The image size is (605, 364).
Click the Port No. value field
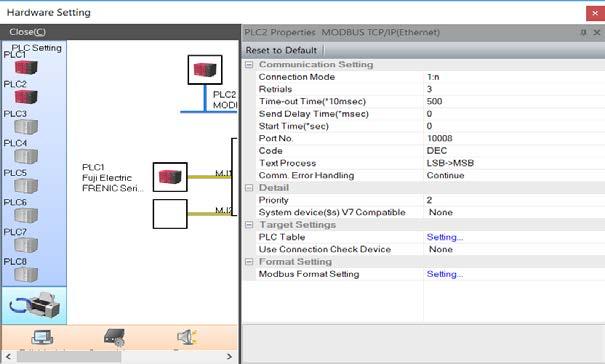point(514,138)
